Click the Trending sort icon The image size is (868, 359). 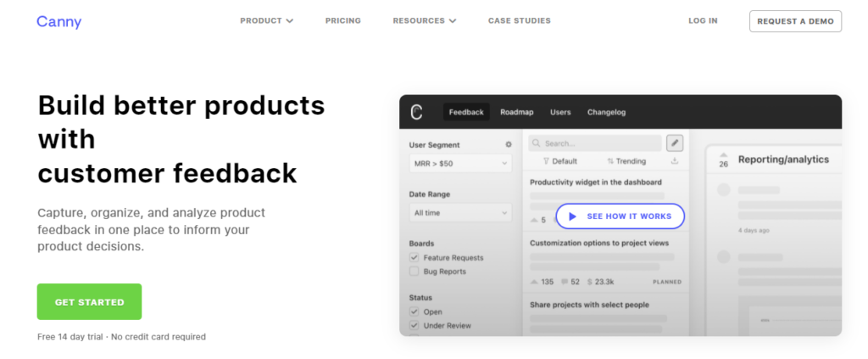coord(610,161)
